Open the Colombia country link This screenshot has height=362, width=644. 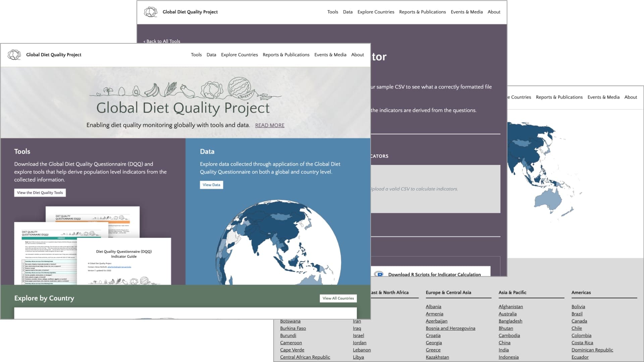click(x=581, y=336)
